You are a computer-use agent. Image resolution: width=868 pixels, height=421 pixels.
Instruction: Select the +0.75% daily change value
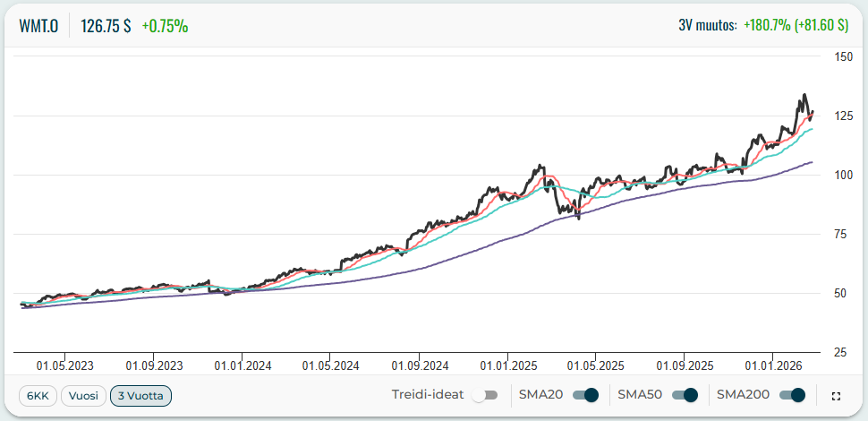coord(165,26)
